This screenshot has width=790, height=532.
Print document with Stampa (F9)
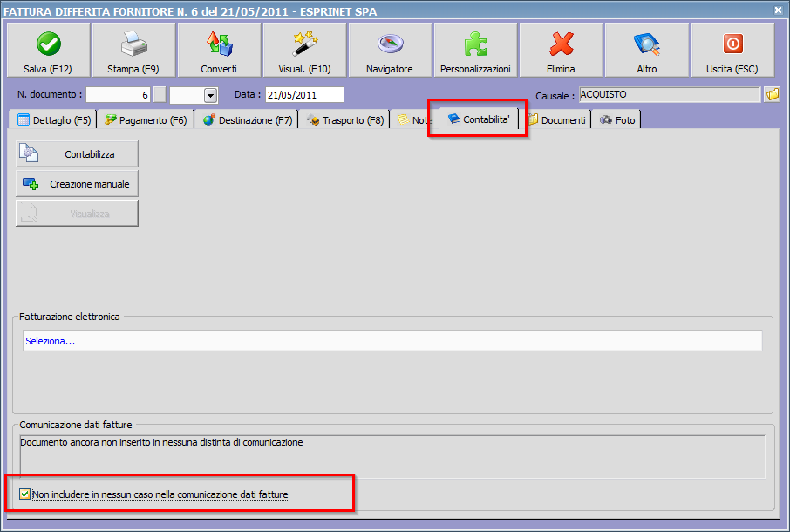pyautogui.click(x=133, y=50)
